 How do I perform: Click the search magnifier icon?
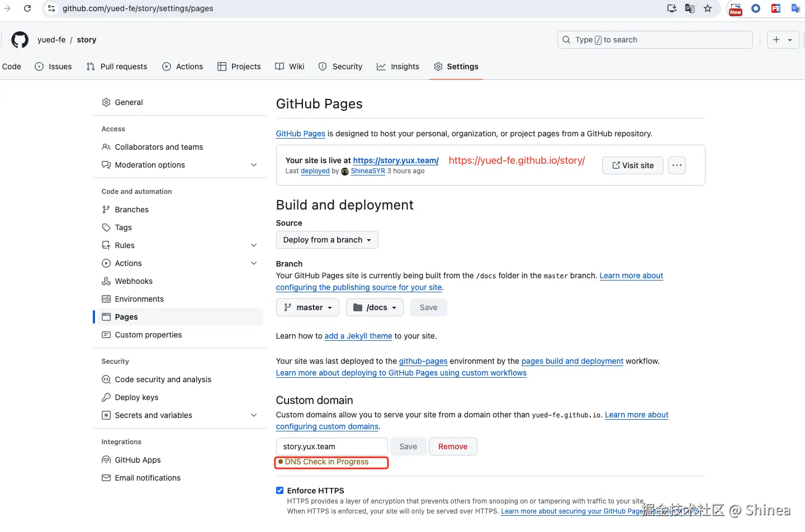click(x=566, y=40)
